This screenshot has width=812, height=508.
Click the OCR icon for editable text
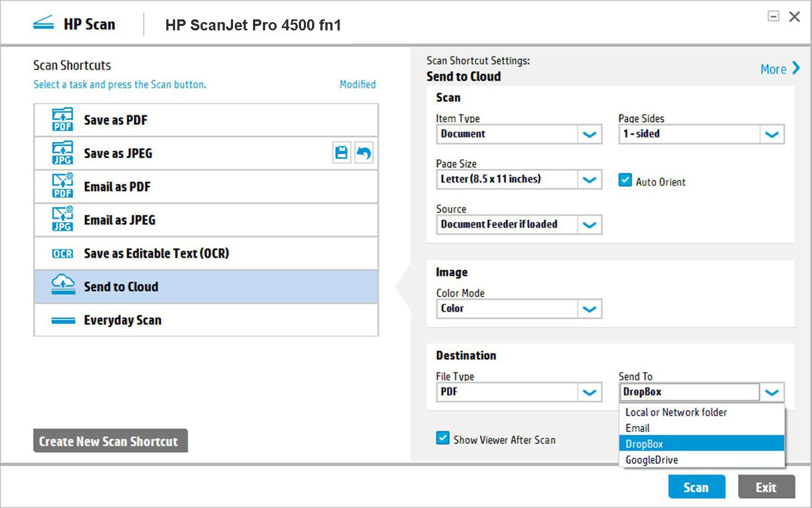click(62, 253)
